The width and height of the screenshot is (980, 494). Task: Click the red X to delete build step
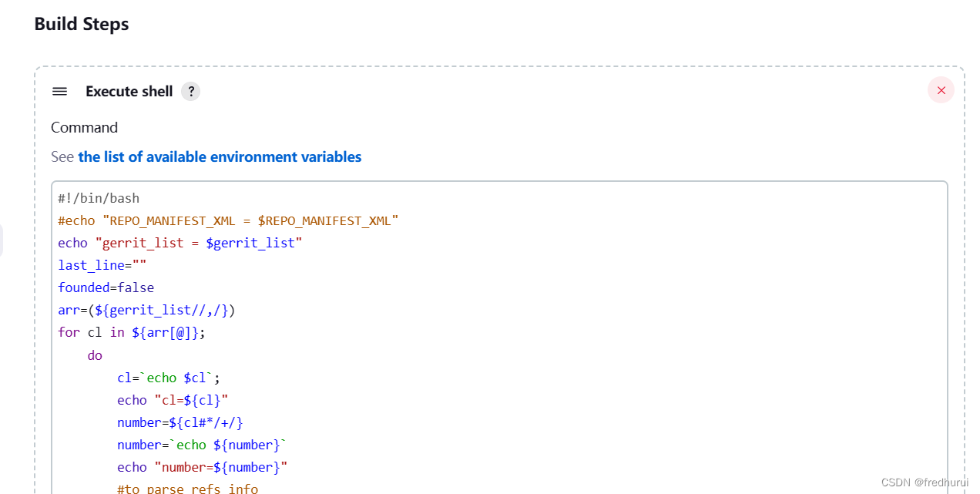[941, 90]
